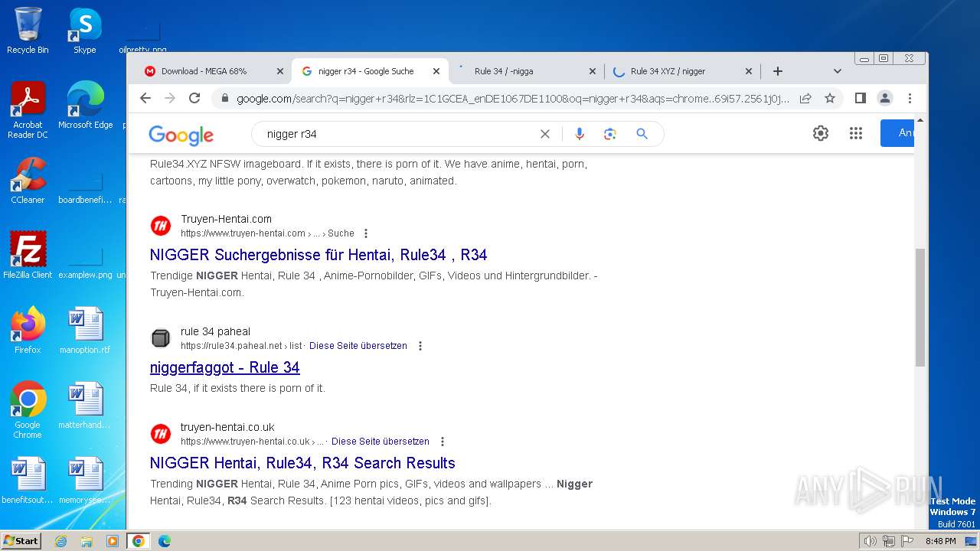Select the Google Suche tab
The width and height of the screenshot is (980, 551).
pyautogui.click(x=366, y=71)
